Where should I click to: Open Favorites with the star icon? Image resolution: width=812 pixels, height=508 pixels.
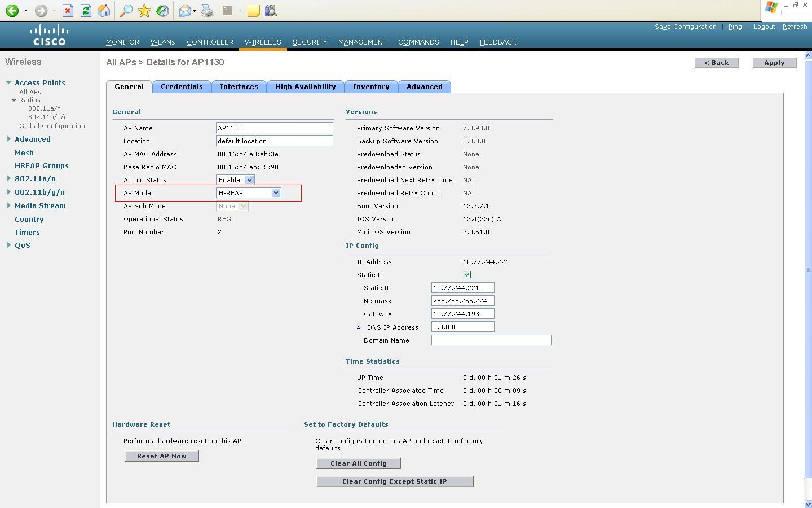click(144, 11)
